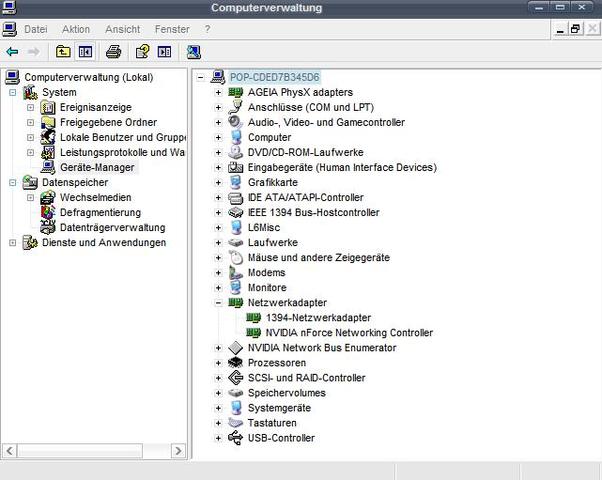Select Computerverwaltung (Lokal) root item
Viewport: 602px width, 480px height.
pos(89,77)
